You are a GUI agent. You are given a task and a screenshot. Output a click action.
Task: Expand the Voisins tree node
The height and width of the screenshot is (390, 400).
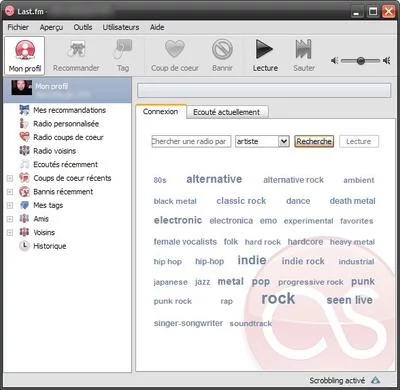point(10,233)
